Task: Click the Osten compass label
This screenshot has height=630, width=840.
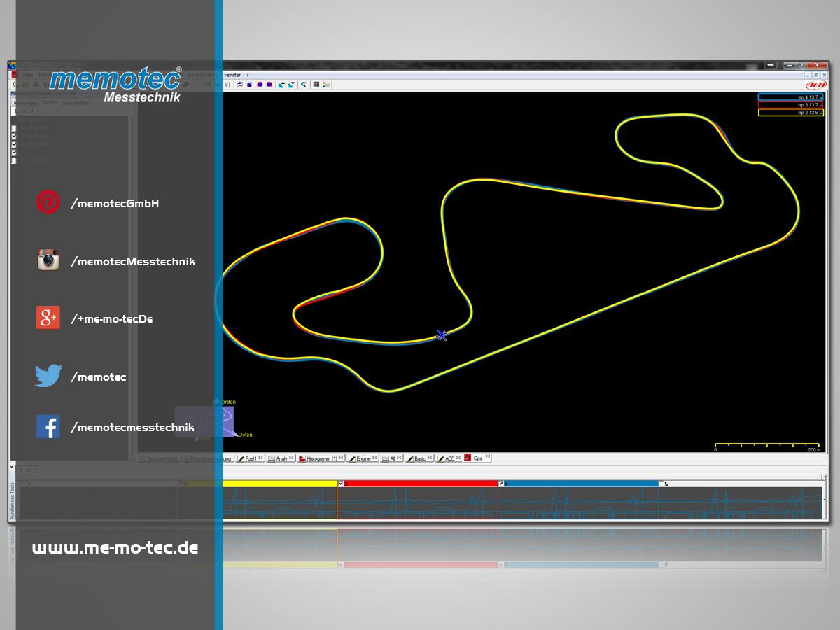Action: click(245, 435)
